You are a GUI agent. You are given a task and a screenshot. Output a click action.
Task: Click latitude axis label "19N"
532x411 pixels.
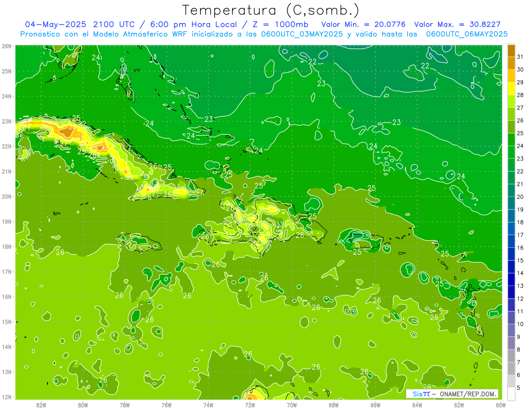[7, 222]
